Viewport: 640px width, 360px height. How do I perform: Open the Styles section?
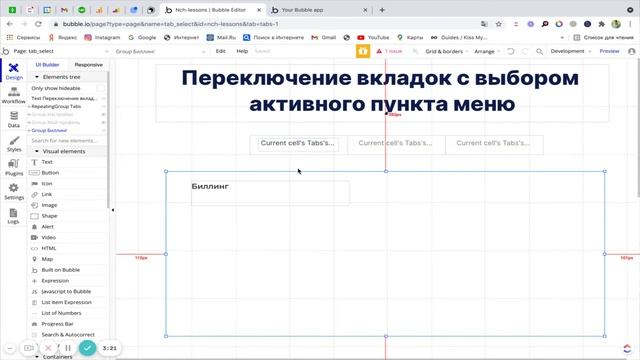pyautogui.click(x=13, y=143)
